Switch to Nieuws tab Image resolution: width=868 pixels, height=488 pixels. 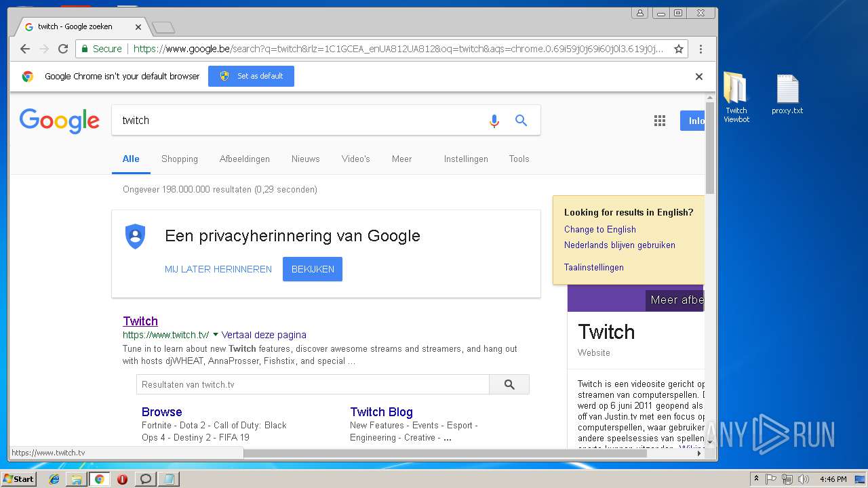pos(305,159)
